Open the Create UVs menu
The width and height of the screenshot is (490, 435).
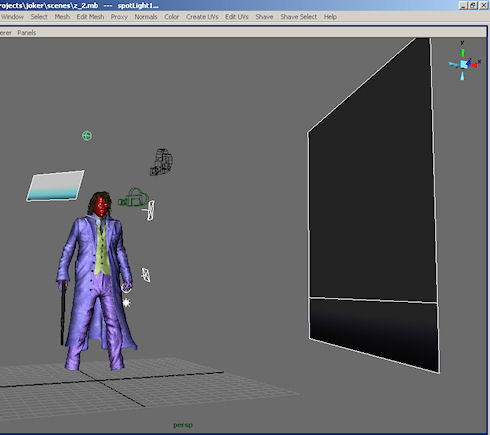(x=202, y=17)
